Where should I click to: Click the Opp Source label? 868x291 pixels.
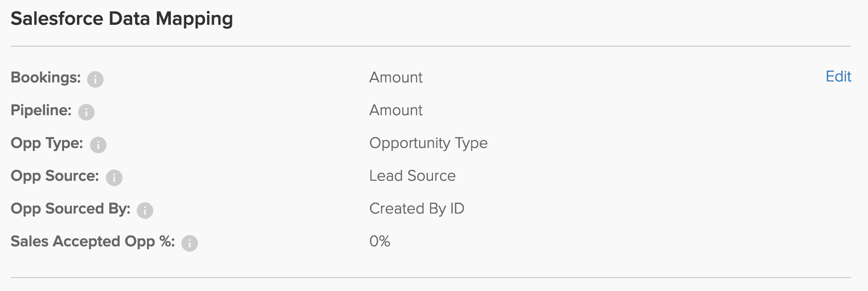(55, 176)
